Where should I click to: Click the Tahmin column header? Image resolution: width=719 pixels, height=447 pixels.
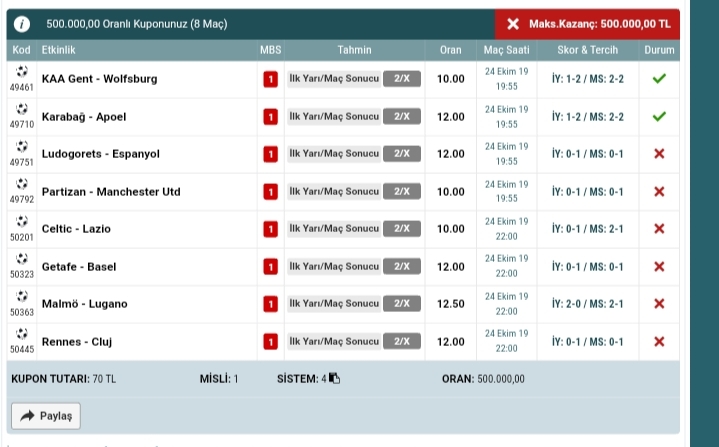tap(354, 50)
